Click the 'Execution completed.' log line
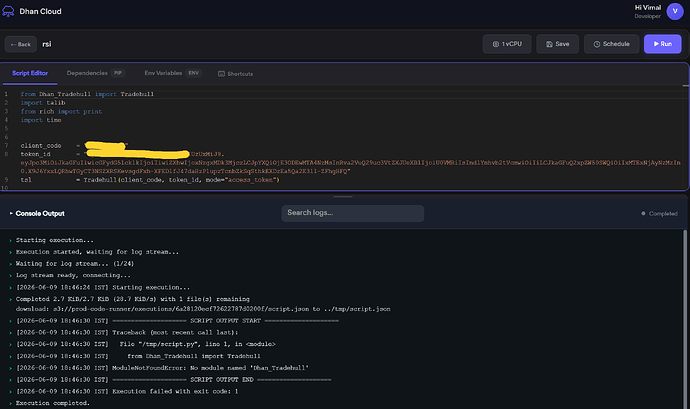 pos(53,403)
